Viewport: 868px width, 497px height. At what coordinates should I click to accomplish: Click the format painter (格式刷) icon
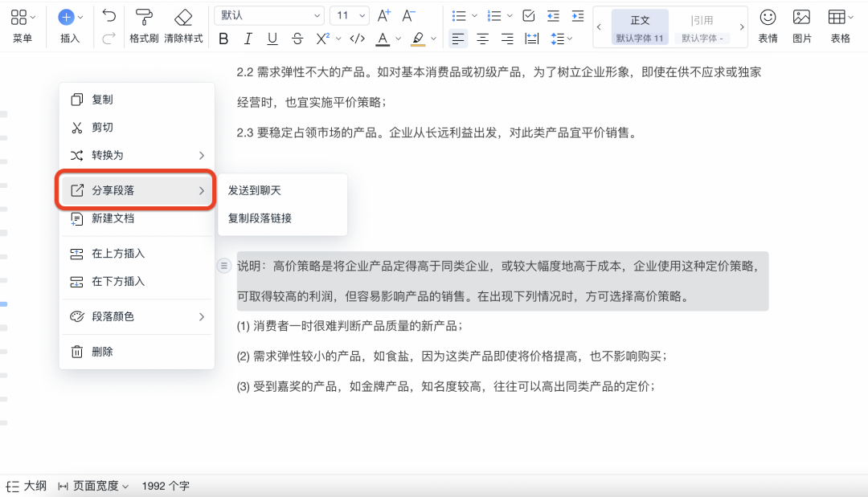pos(144,19)
